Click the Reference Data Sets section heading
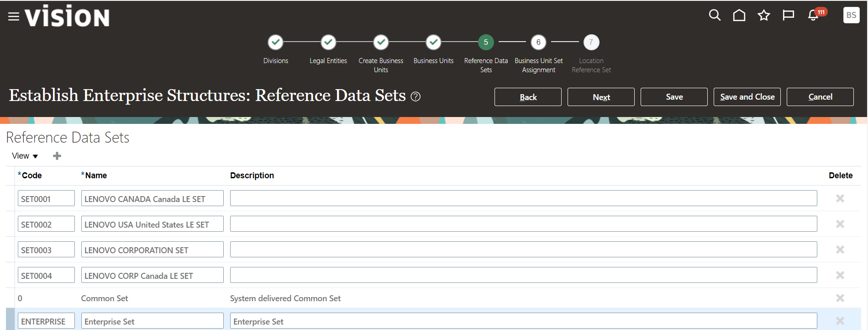Screen dimensions: 868x330 tap(68, 138)
